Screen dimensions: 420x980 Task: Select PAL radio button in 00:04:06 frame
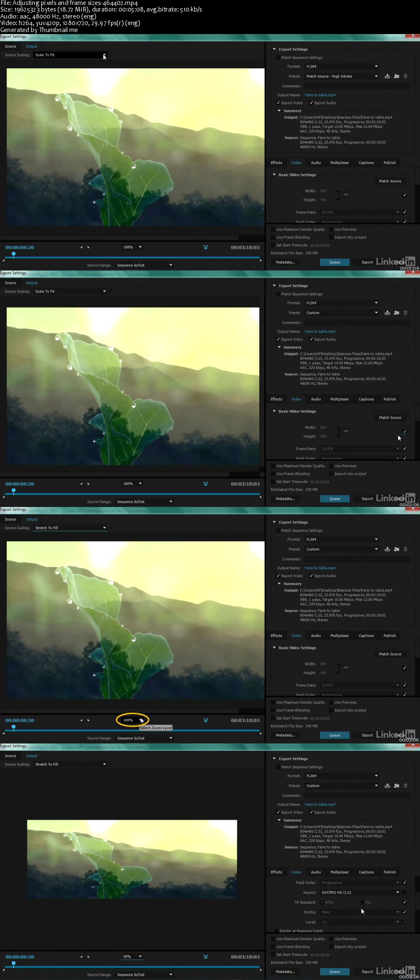pyautogui.click(x=362, y=902)
